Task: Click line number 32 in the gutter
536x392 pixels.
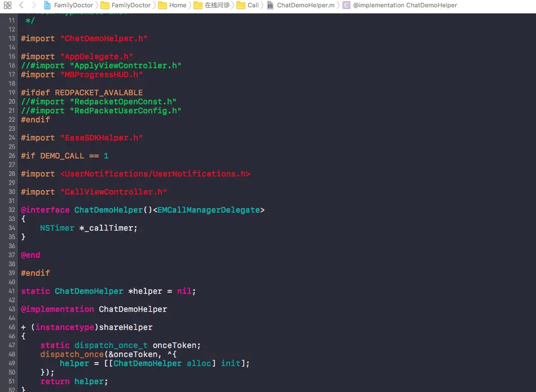Action: pyautogui.click(x=12, y=210)
